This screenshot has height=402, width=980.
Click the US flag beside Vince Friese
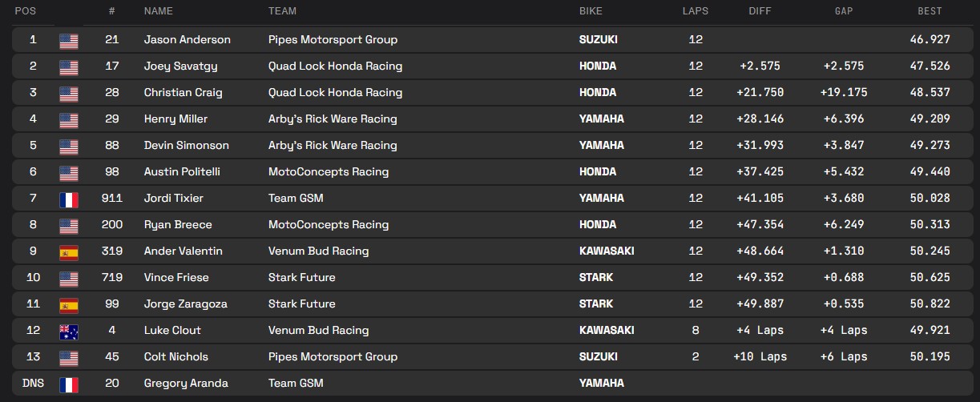coord(69,278)
